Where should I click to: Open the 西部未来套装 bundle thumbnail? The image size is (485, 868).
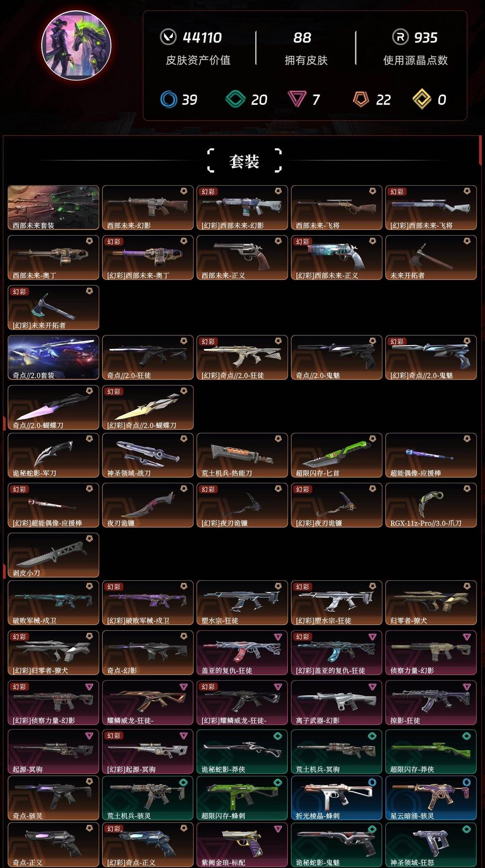(x=53, y=208)
